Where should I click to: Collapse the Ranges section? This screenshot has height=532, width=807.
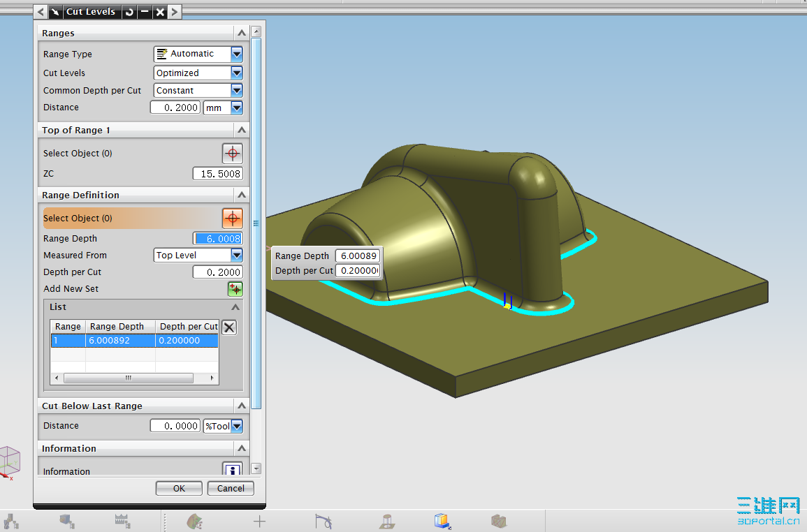[x=241, y=33]
